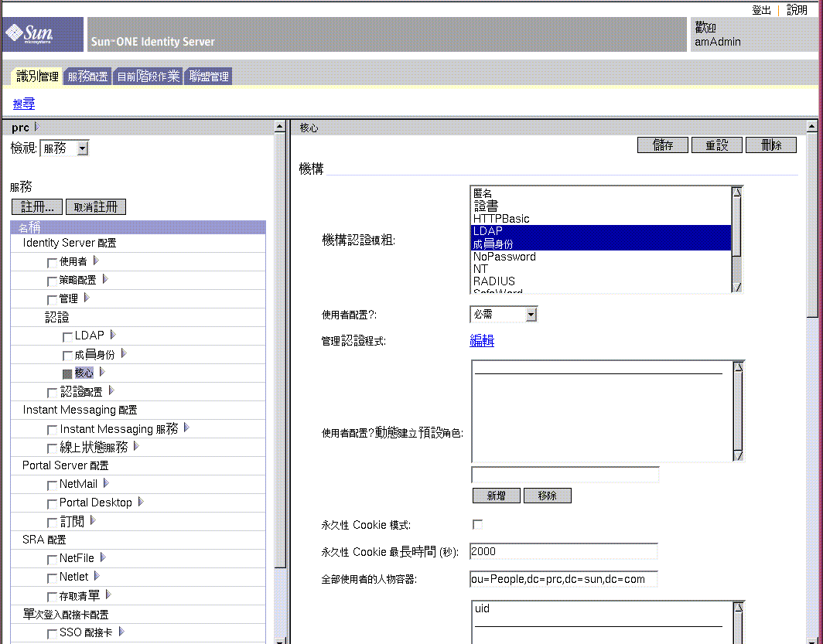Click the 註冊... register button
Screen dimensions: 823x644
point(37,206)
